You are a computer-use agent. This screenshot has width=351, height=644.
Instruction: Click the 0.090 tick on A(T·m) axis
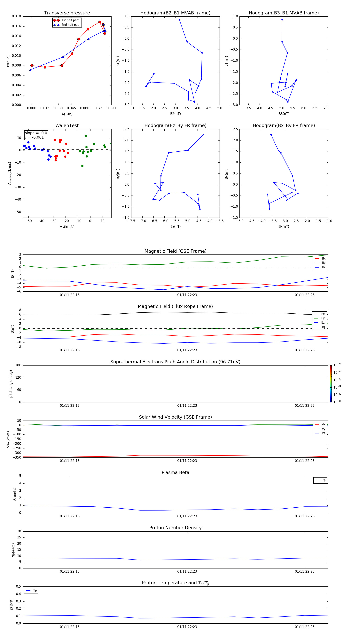[111, 108]
